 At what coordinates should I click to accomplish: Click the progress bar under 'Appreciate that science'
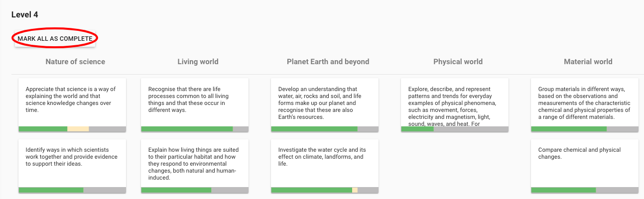pyautogui.click(x=72, y=129)
